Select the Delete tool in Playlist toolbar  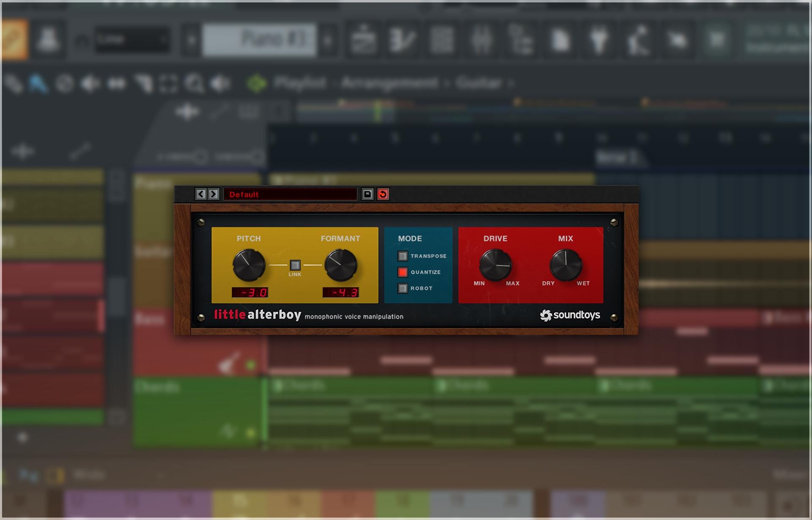click(64, 83)
